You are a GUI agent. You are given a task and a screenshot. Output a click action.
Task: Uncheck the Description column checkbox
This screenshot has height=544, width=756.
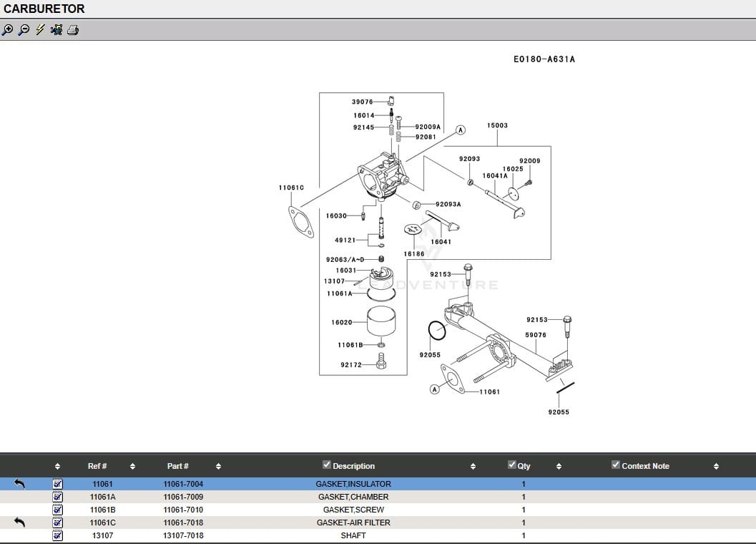327,465
